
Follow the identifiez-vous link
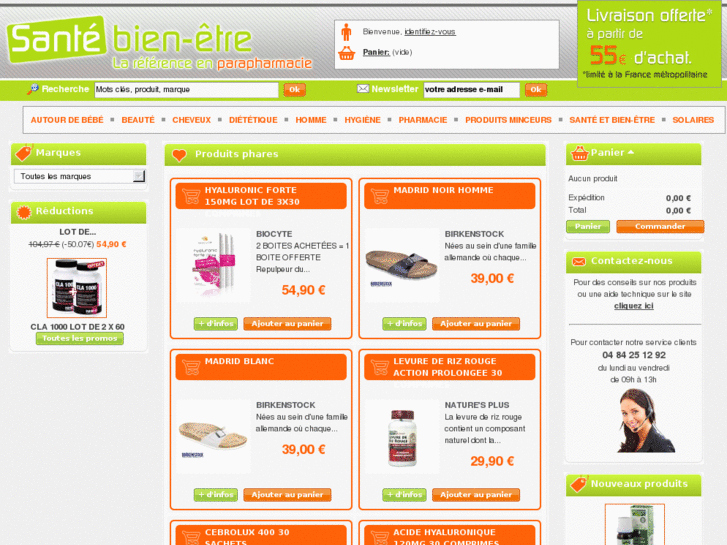(x=430, y=32)
